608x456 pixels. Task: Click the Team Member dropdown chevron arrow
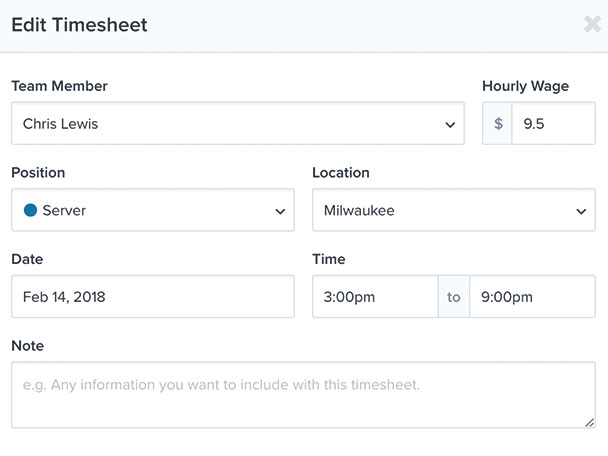pyautogui.click(x=450, y=125)
